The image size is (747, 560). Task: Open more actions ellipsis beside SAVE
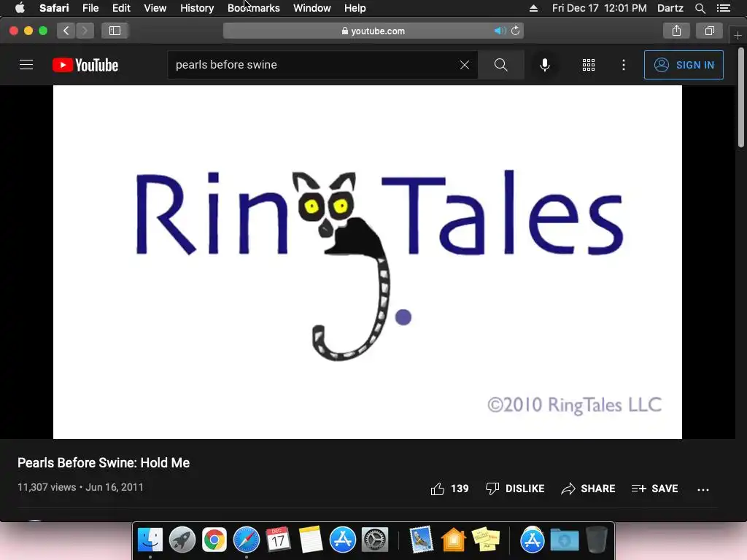click(x=703, y=489)
